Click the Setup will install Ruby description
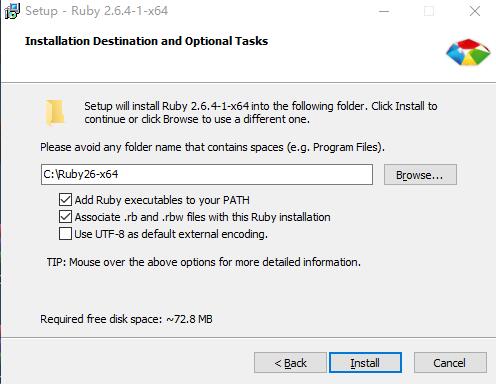496x384 pixels. 261,113
